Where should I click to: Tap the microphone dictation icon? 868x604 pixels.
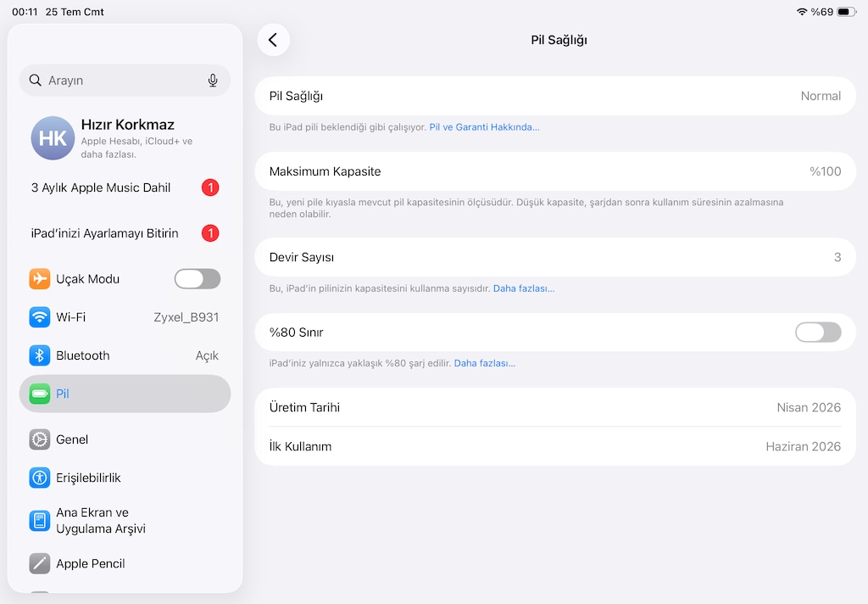(x=213, y=81)
